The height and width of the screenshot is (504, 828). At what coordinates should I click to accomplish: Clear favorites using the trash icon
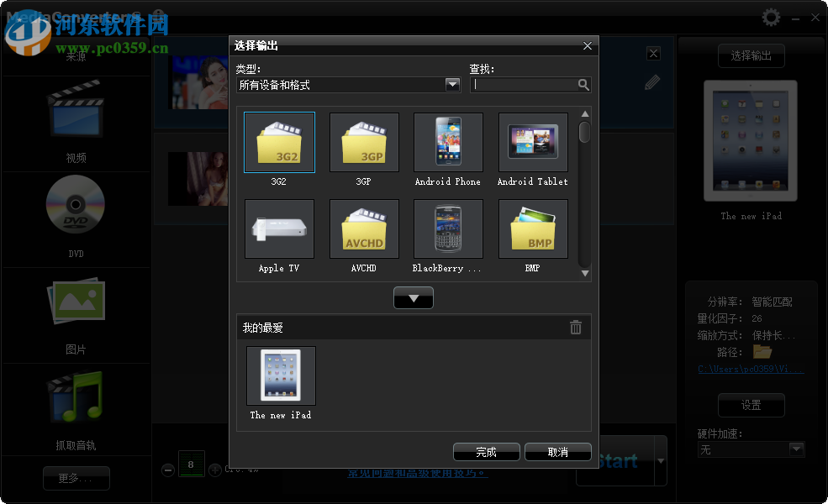coord(575,327)
